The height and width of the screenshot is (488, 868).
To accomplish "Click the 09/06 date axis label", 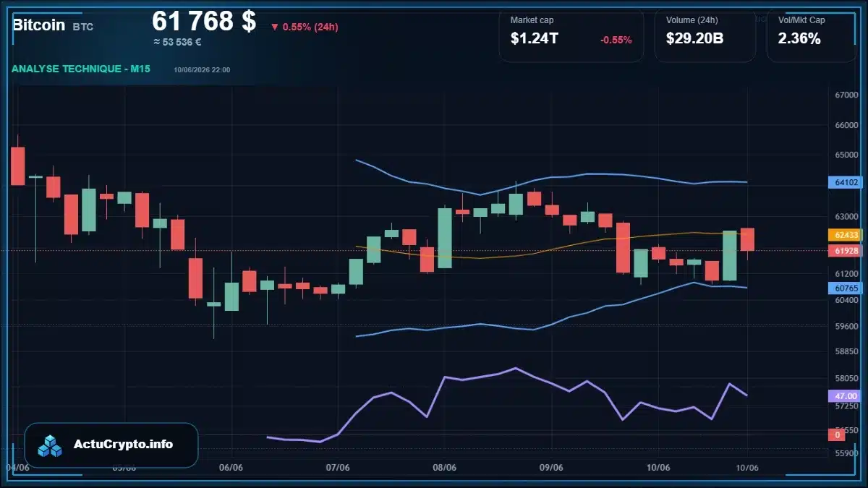I will 551,468.
